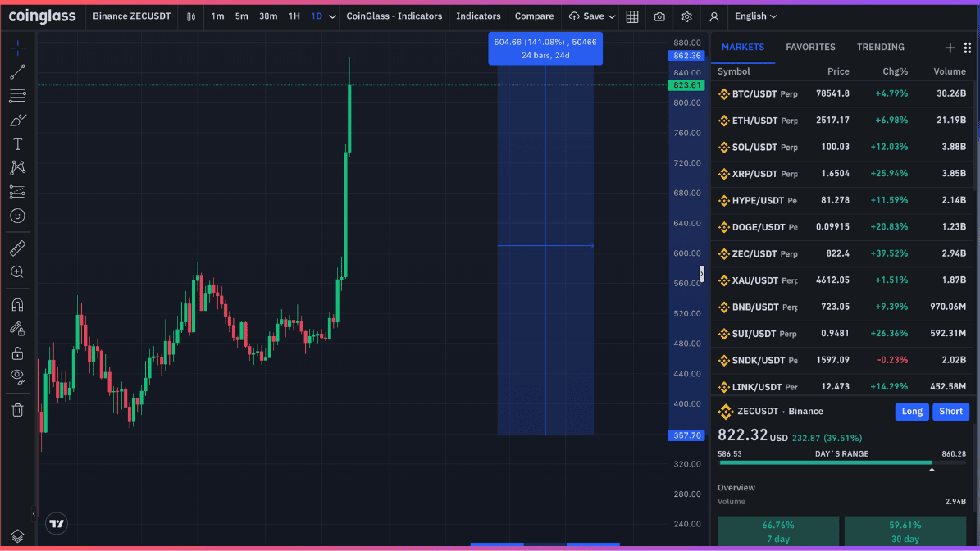Select the trend line drawing tool
The image size is (980, 551).
pos(17,72)
